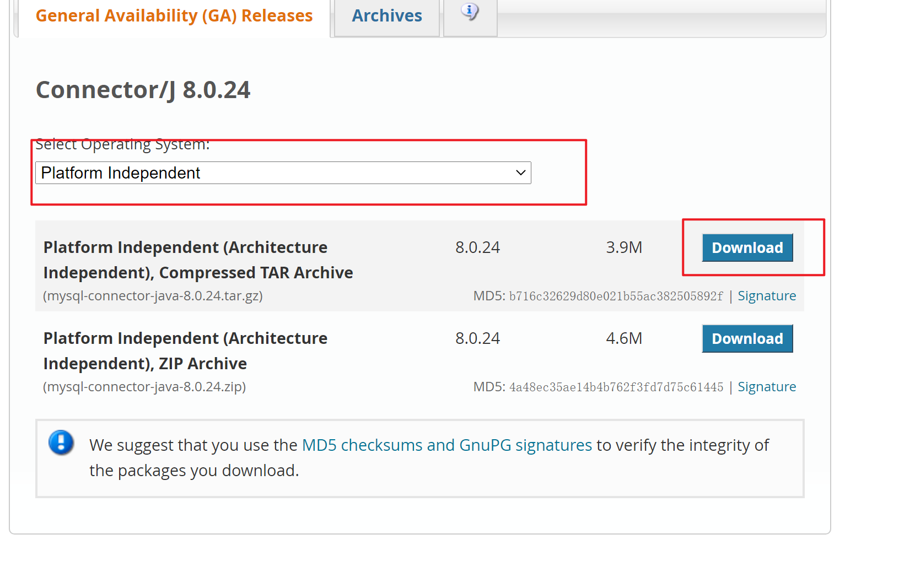Viewport: 915px width, 588px height.
Task: Click the mysql-connector-java-8.0.24.zip filename
Action: (145, 387)
